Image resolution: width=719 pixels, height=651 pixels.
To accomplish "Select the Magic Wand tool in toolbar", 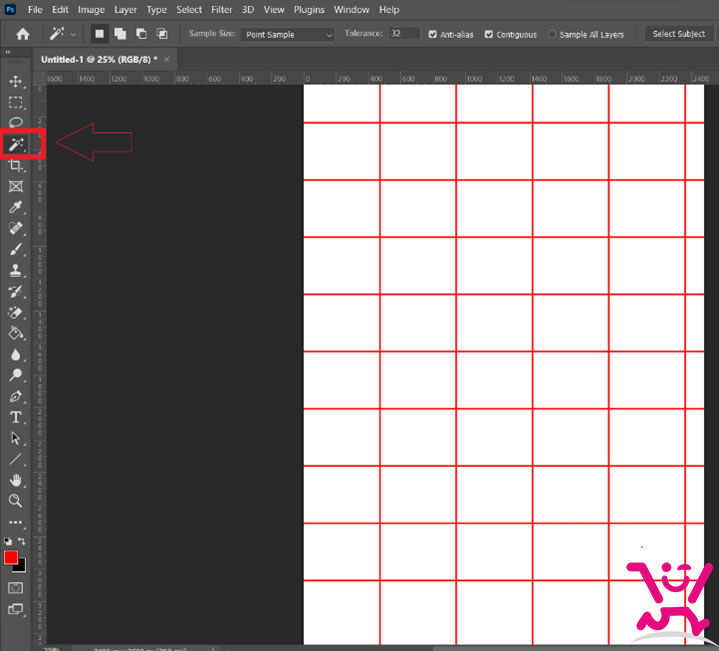I will (16, 144).
